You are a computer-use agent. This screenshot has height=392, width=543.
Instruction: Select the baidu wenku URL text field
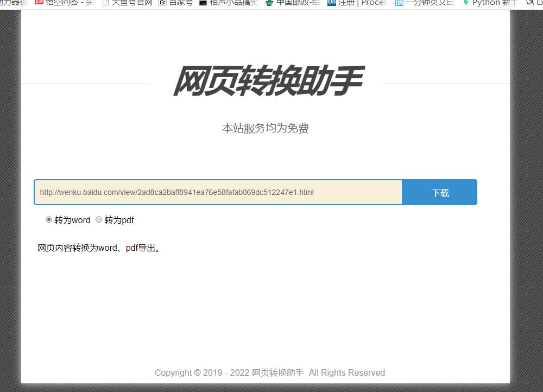[217, 192]
